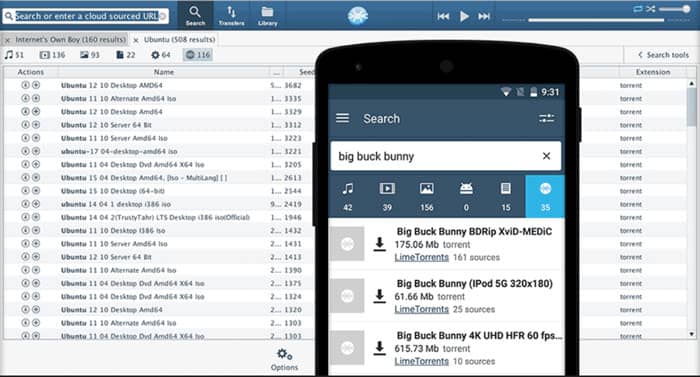Open the Library view
This screenshot has width=700, height=377.
pos(267,16)
